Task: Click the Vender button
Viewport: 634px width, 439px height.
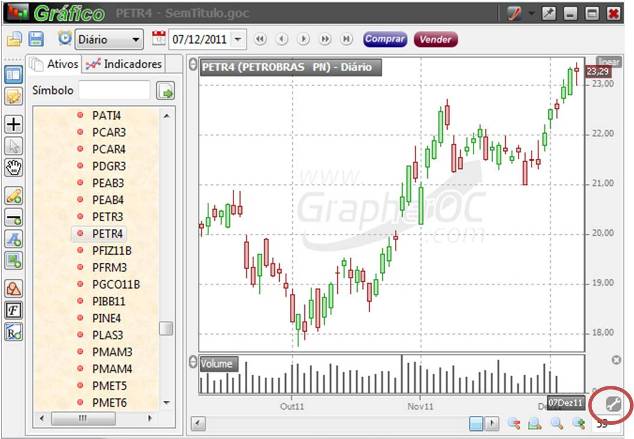Action: coord(435,40)
